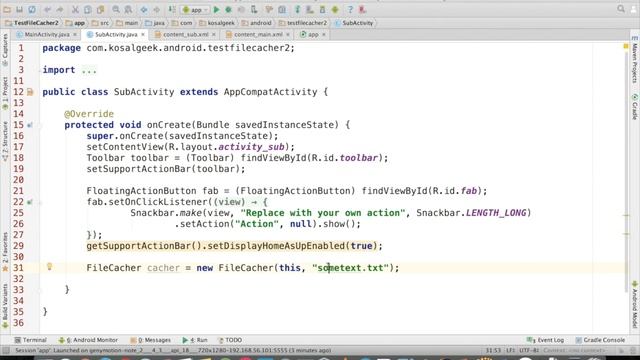This screenshot has height=360, width=640.
Task: Click the Save All toolbar icon
Action: (x=19, y=9)
